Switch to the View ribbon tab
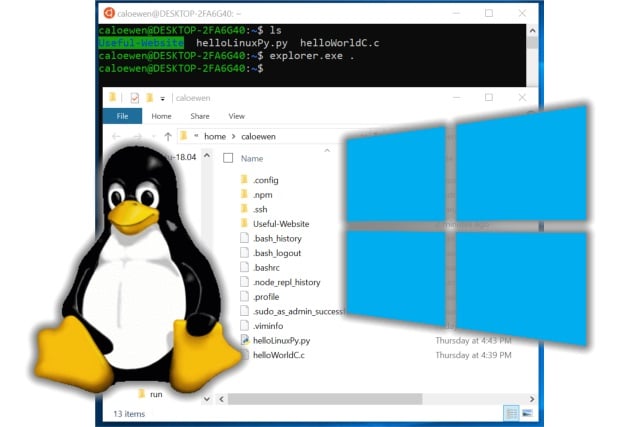The image size is (640, 427). 237,116
